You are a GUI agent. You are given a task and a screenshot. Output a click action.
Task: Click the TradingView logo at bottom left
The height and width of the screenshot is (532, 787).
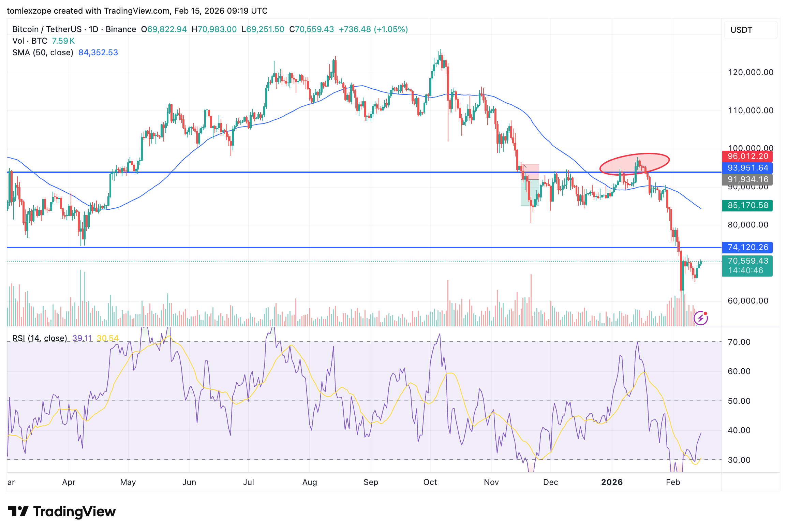click(x=62, y=512)
